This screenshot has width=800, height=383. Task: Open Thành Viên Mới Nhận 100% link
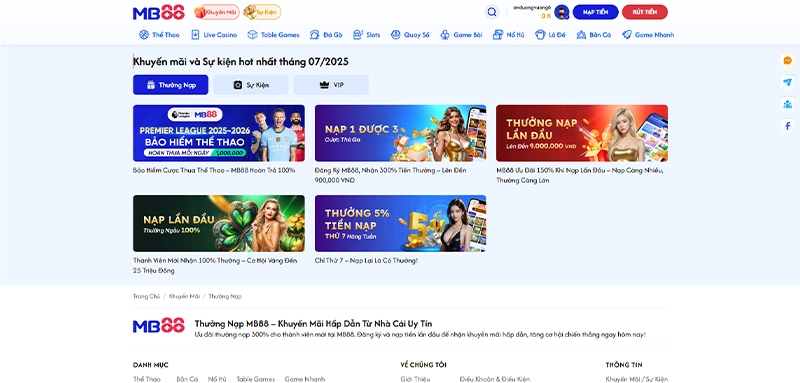(215, 266)
